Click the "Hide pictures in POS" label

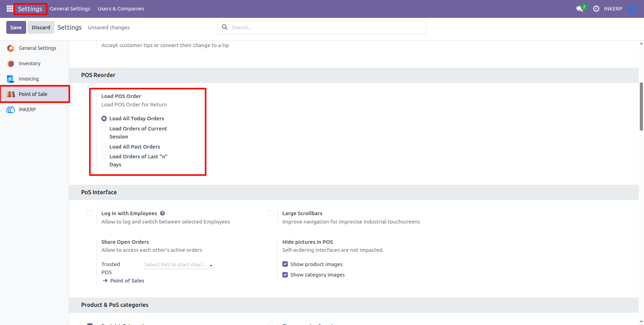pos(308,242)
